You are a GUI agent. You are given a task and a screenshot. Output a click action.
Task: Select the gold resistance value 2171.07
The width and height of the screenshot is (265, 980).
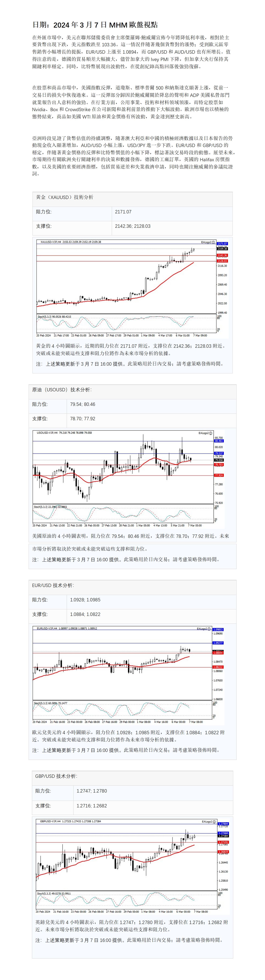pyautogui.click(x=123, y=212)
